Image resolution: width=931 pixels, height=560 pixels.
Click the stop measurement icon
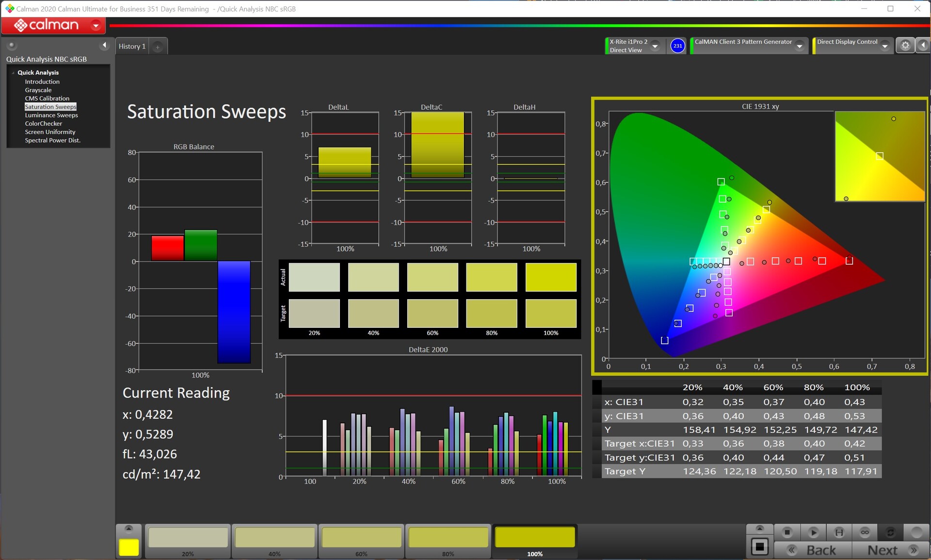click(787, 532)
